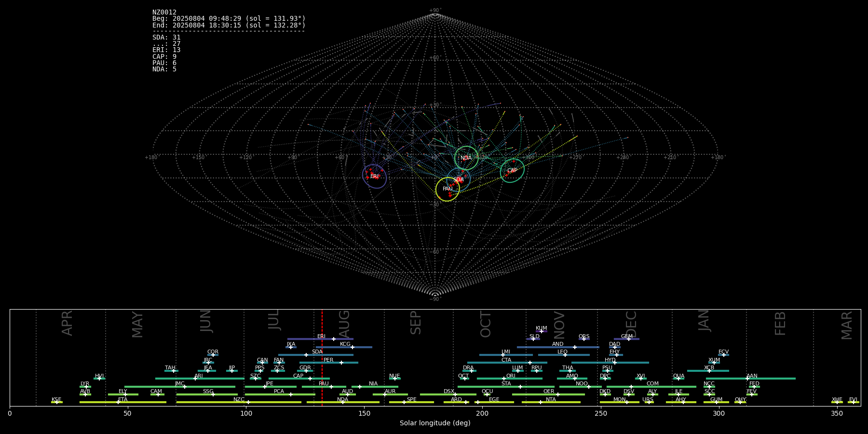Click the AUR shower label in timeline
The height and width of the screenshot is (434, 868).
[x=390, y=392]
